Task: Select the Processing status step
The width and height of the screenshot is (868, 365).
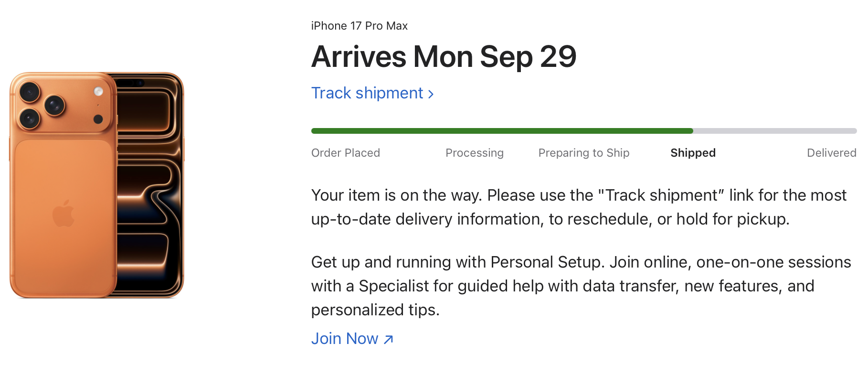Action: coord(474,153)
